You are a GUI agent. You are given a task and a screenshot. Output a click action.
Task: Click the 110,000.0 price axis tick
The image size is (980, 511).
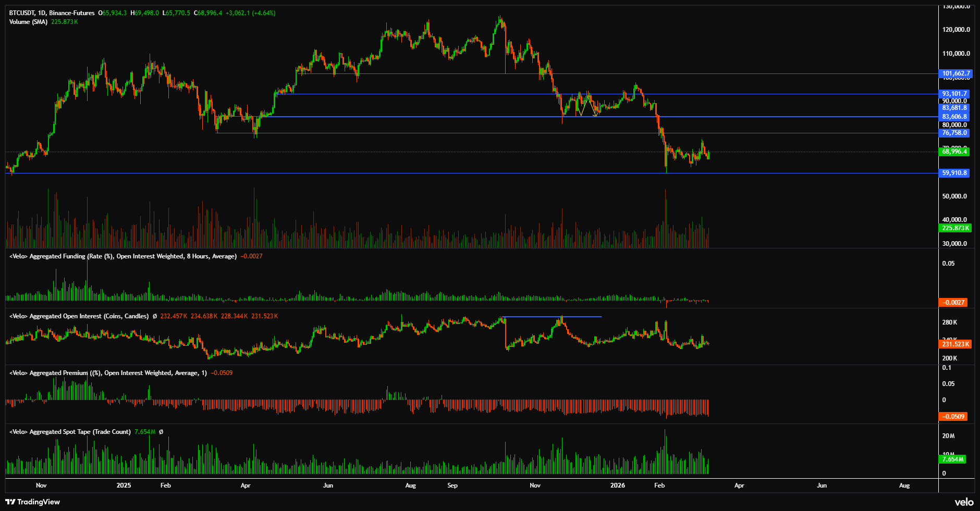pos(956,54)
